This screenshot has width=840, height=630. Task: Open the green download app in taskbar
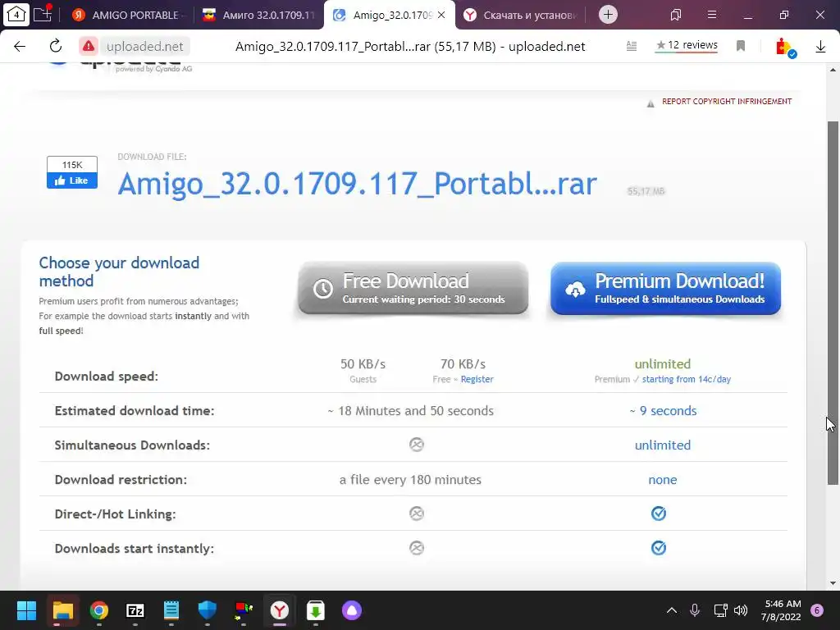[316, 610]
